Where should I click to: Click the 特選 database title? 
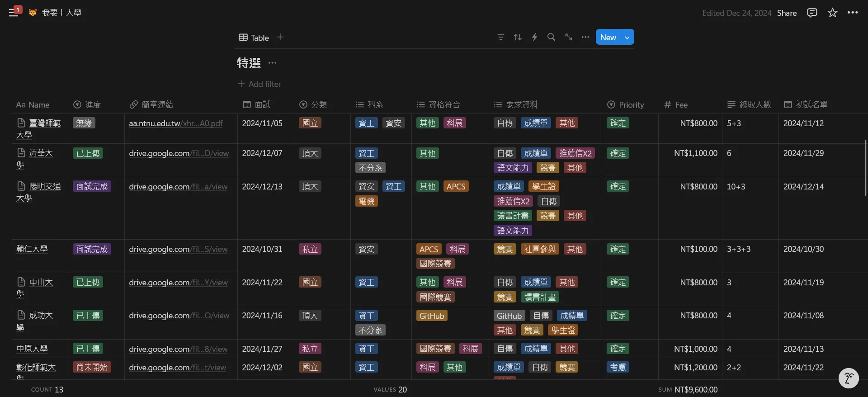coord(249,63)
